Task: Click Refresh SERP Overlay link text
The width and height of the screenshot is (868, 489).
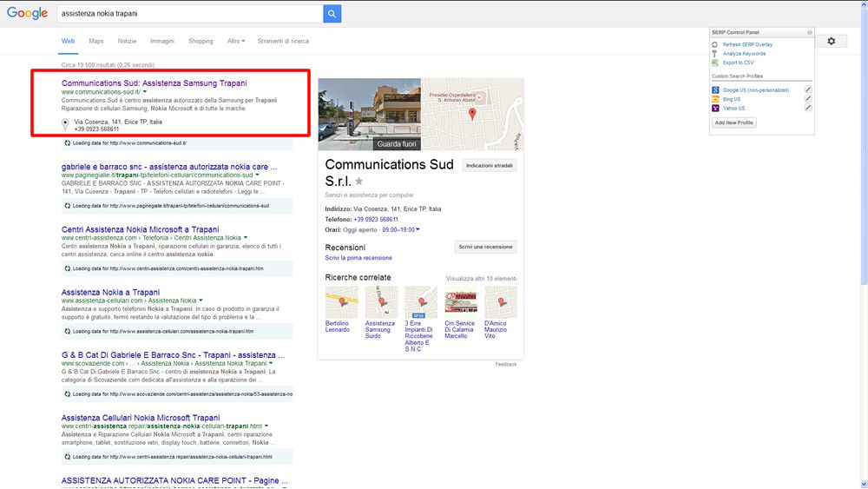Action: [x=747, y=44]
